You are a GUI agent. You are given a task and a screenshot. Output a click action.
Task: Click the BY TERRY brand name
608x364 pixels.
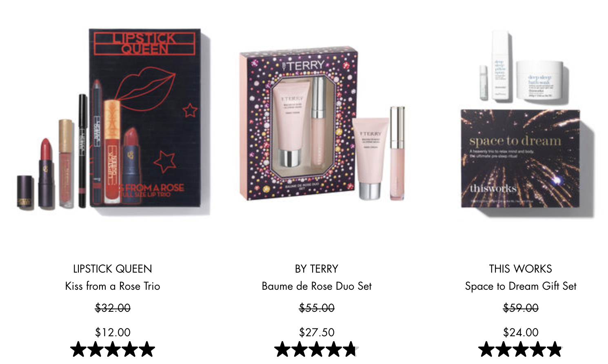pyautogui.click(x=317, y=269)
